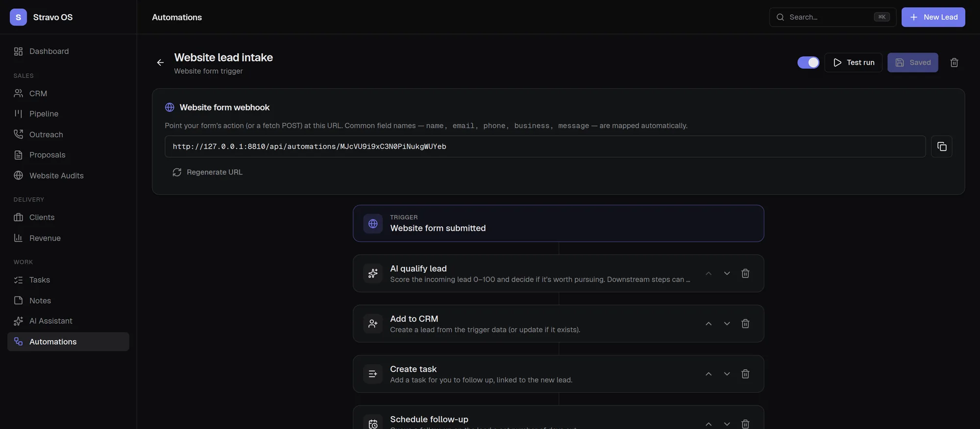This screenshot has height=429, width=980.
Task: Click the New Lead button
Action: [x=933, y=17]
